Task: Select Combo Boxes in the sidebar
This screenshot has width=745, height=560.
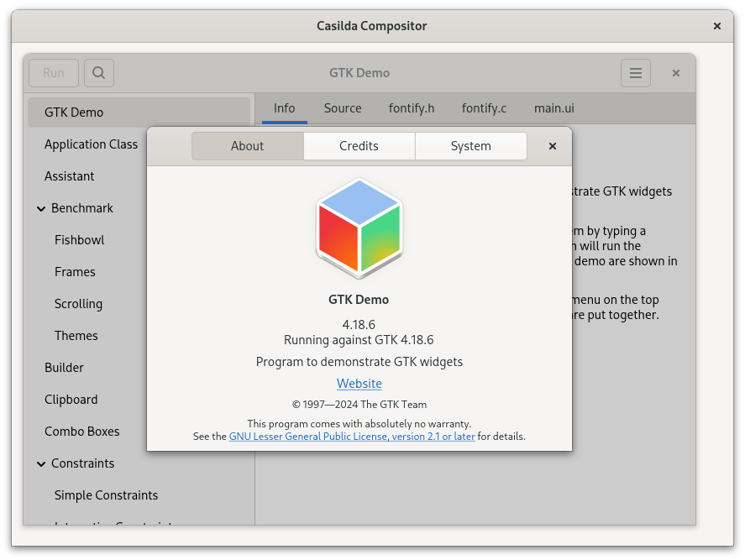Action: pyautogui.click(x=81, y=432)
